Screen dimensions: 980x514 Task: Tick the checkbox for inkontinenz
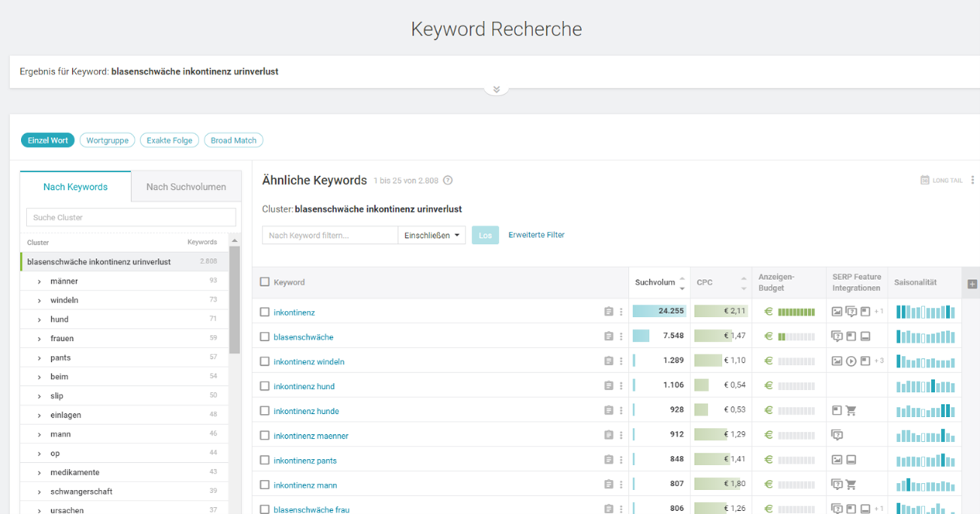[x=265, y=312]
